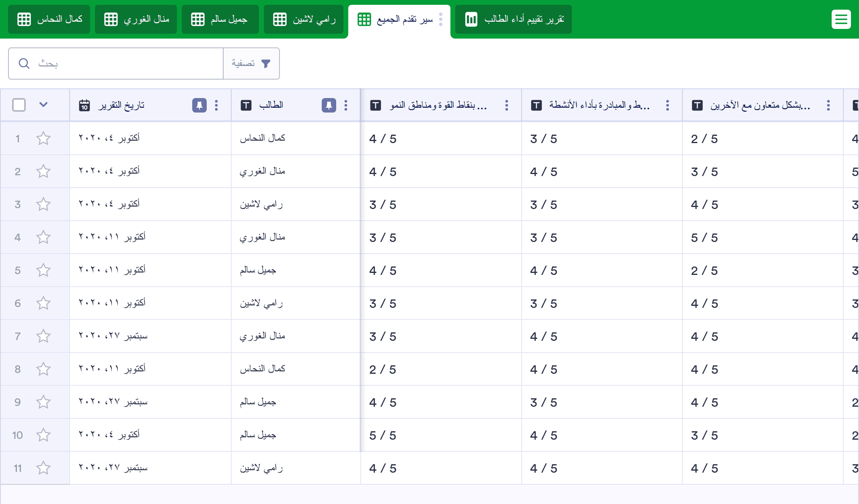Toggle the star on row 5
Screen dimensions: 859x504
pos(43,270)
